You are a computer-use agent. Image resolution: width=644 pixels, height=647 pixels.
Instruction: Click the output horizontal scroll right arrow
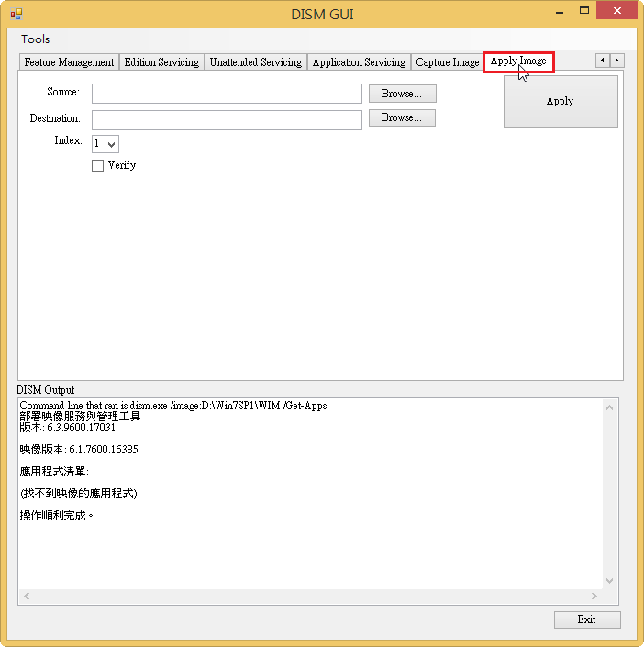594,597
